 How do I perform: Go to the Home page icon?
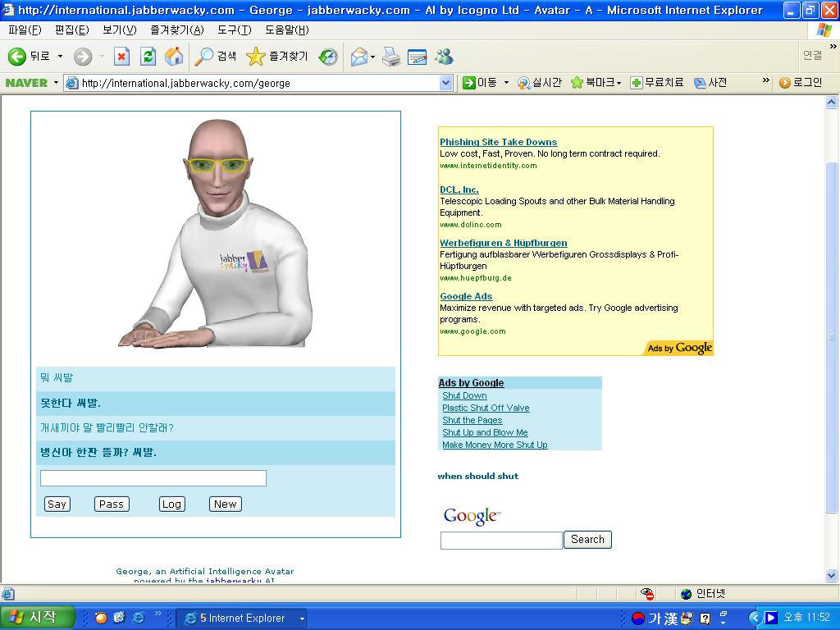pyautogui.click(x=174, y=57)
